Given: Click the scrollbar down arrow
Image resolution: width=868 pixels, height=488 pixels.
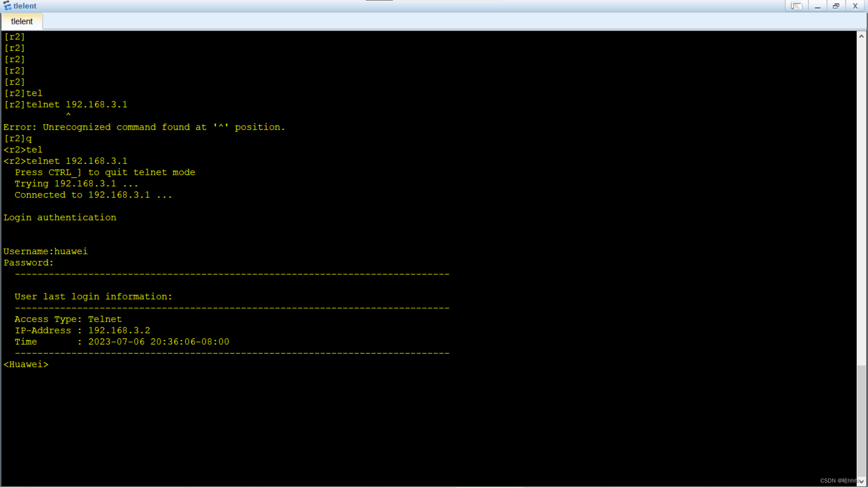Looking at the screenshot, I should (x=861, y=482).
